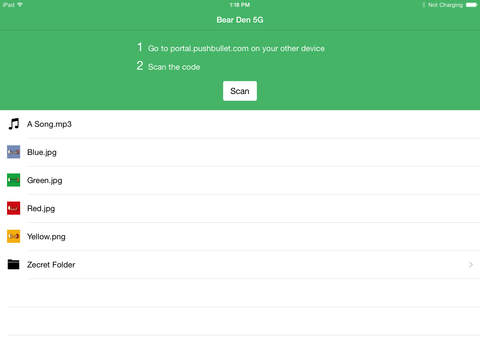Open the Yellow.png thumbnail

(x=14, y=236)
